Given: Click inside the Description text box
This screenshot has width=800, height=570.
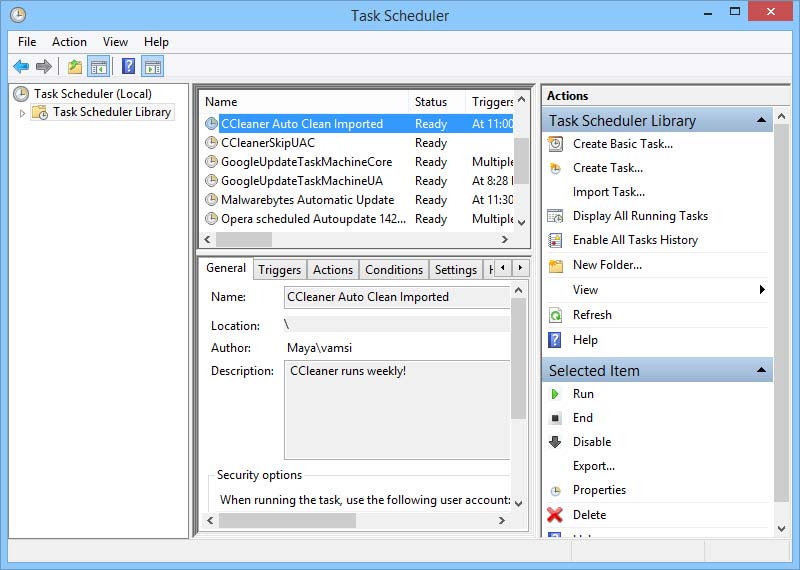Looking at the screenshot, I should pyautogui.click(x=396, y=410).
